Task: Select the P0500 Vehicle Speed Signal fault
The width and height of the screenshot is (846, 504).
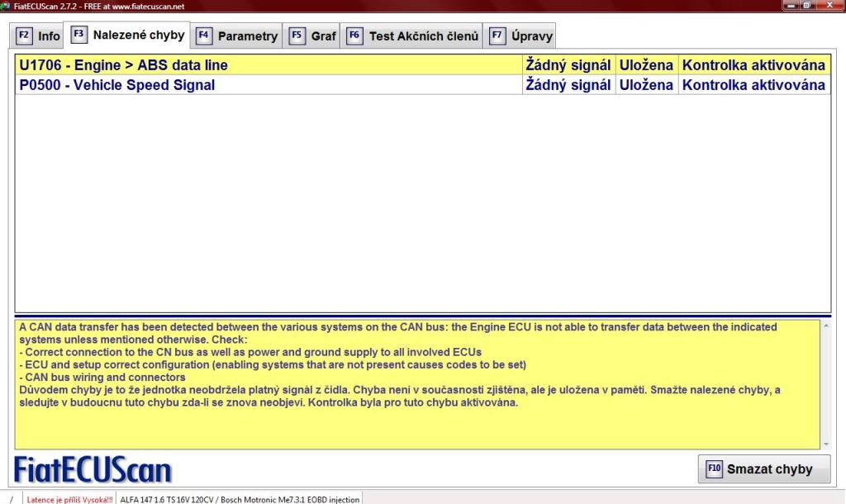Action: tap(117, 84)
